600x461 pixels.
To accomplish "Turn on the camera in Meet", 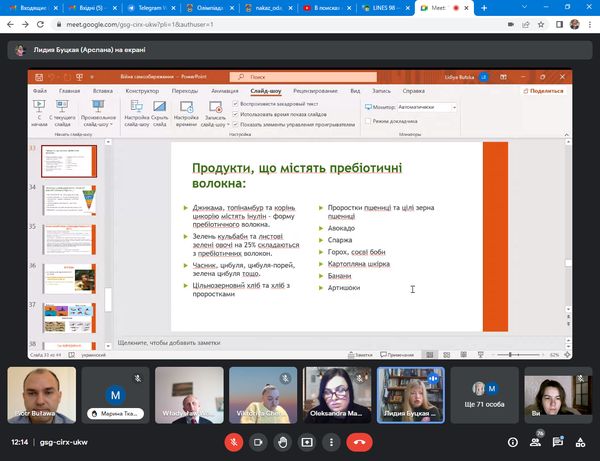I will coord(259,440).
